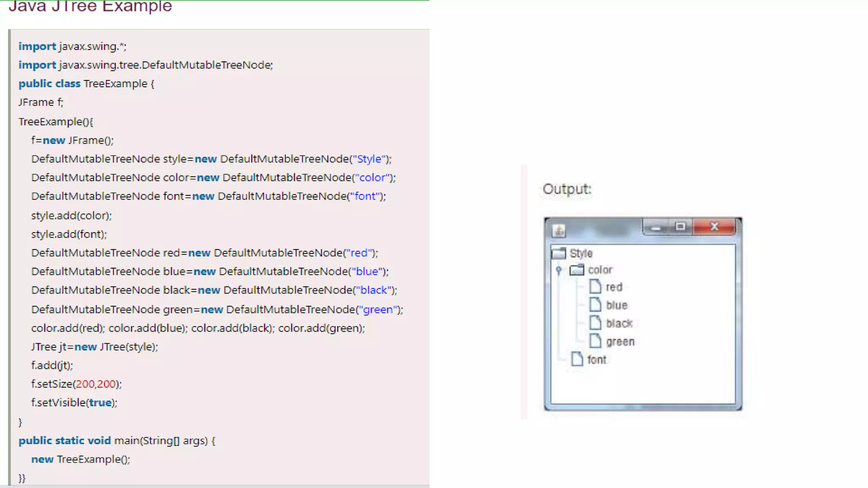Select the black leaf node label

tap(619, 324)
